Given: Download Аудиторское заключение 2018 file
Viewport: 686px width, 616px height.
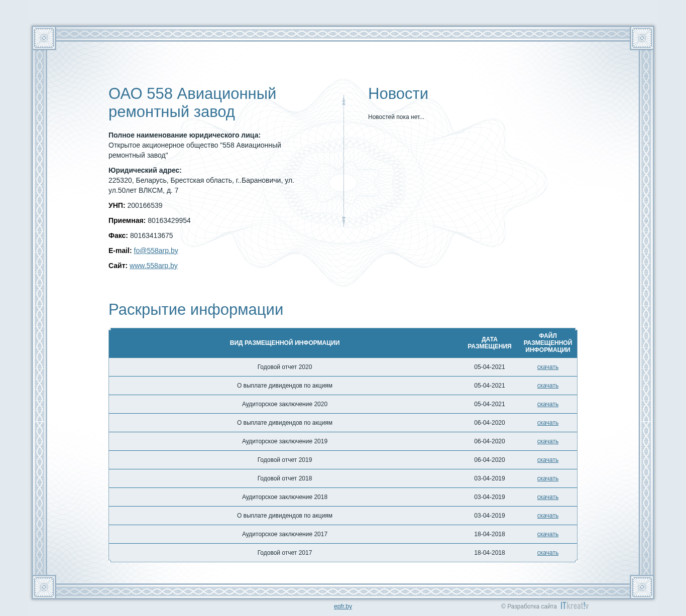Looking at the screenshot, I should [x=547, y=497].
